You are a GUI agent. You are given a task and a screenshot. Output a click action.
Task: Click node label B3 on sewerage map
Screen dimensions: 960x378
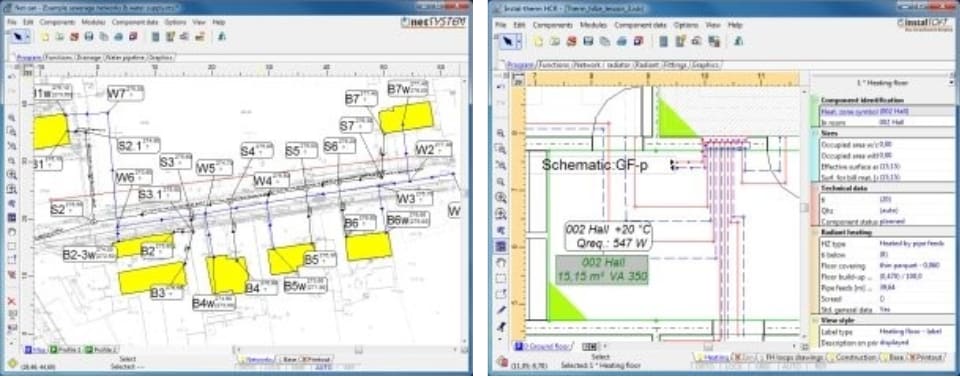(x=166, y=292)
